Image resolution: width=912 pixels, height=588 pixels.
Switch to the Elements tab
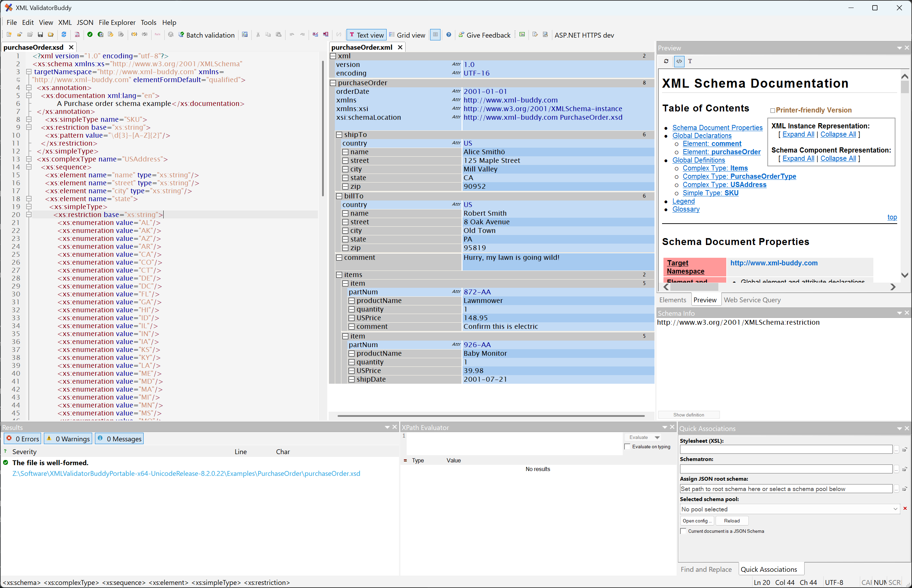coord(672,300)
